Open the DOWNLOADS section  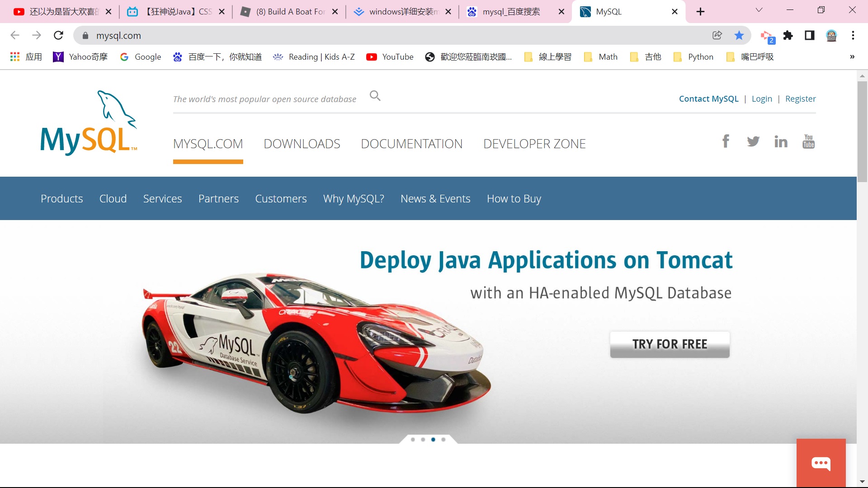coord(302,144)
